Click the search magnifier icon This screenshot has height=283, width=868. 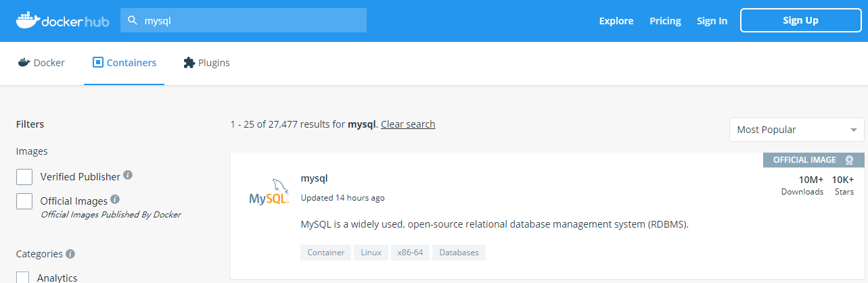pos(133,20)
